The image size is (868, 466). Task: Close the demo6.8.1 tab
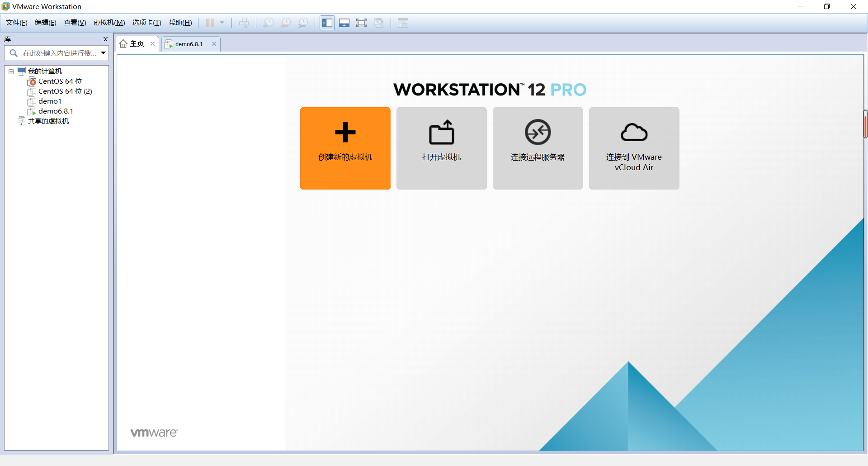pyautogui.click(x=214, y=44)
